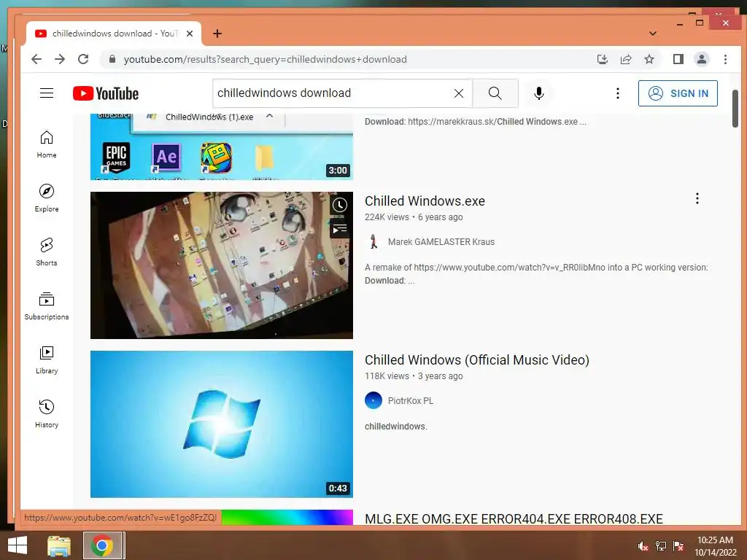Open Library in the YouTube sidebar
This screenshot has width=747, height=560.
(47, 360)
